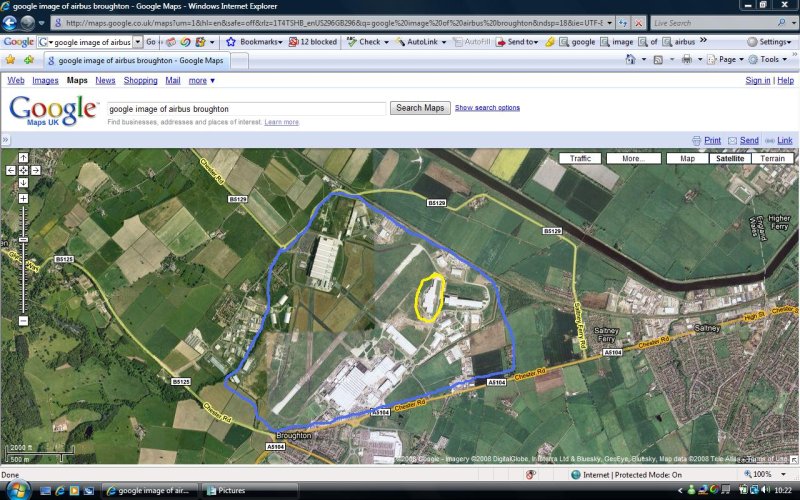
Task: Click the 'Show search options' link
Action: pyautogui.click(x=487, y=108)
